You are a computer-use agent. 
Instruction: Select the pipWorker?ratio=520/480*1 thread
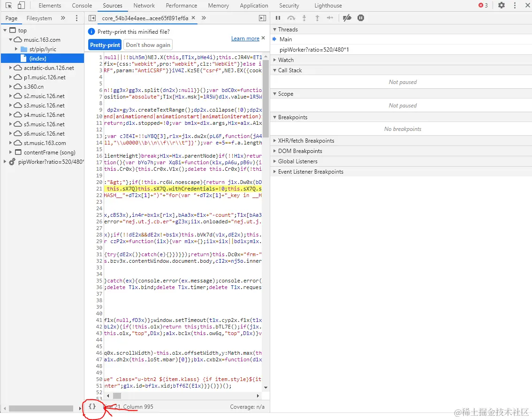pyautogui.click(x=401, y=50)
